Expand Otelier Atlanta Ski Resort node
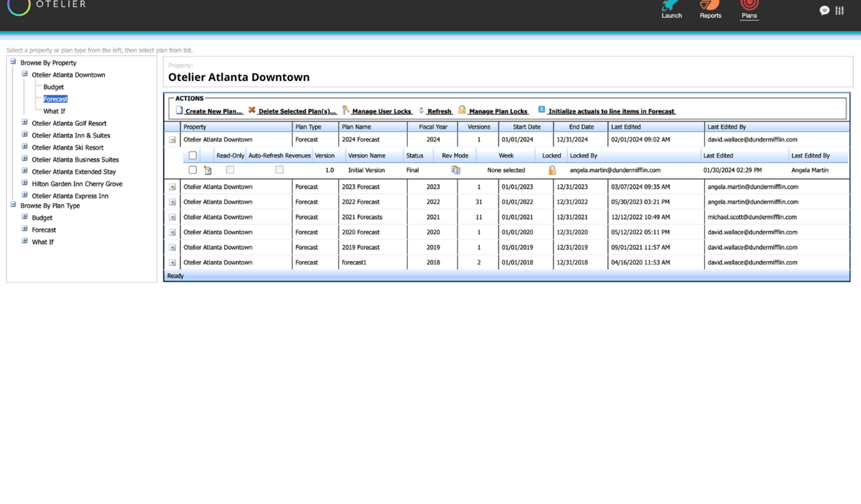This screenshot has width=861, height=504. 24,146
